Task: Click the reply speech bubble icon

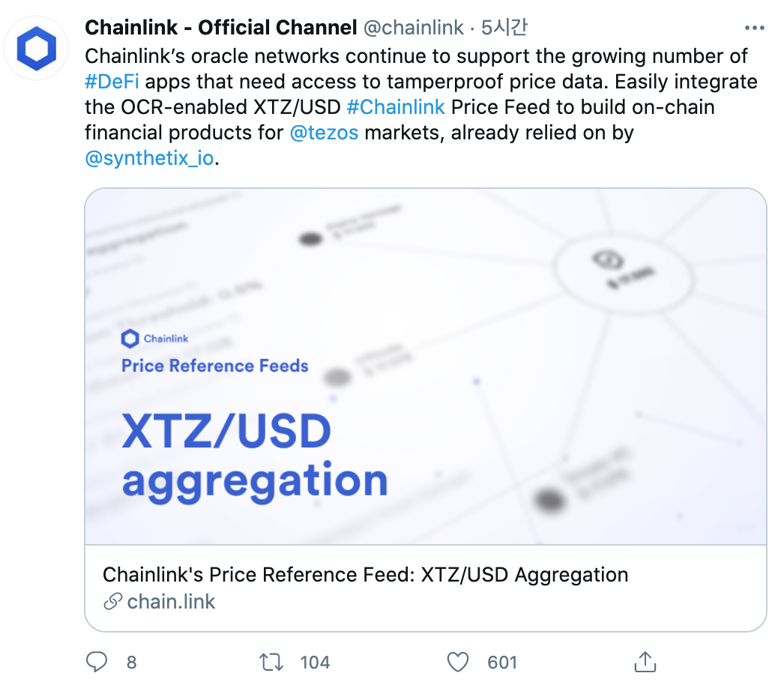Action: pyautogui.click(x=97, y=662)
